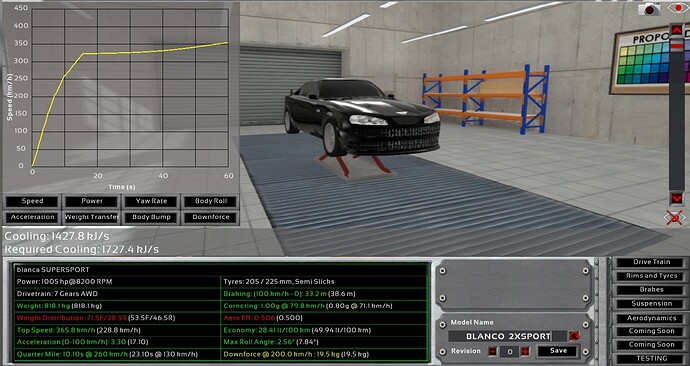Viewport: 690px width, 366px height.
Task: Show the Speed graph
Action: [32, 201]
